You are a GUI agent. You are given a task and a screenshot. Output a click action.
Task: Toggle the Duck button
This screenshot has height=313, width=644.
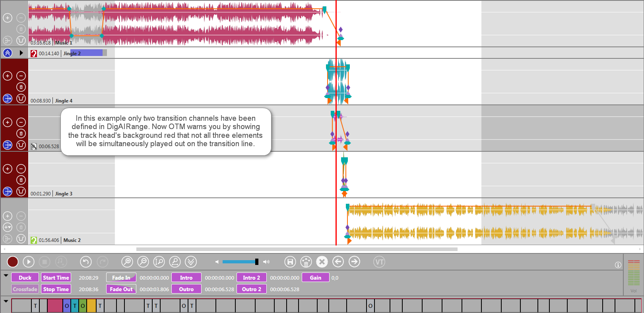(25, 278)
